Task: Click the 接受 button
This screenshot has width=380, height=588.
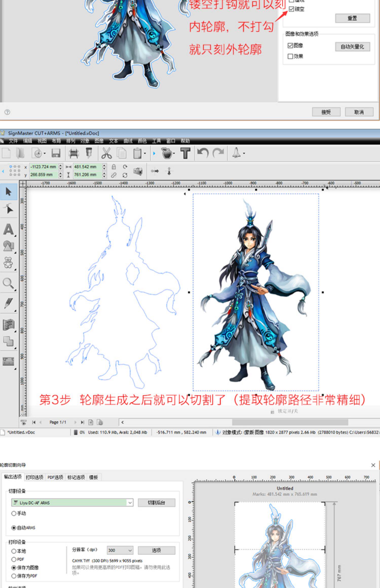Action: coord(326,112)
